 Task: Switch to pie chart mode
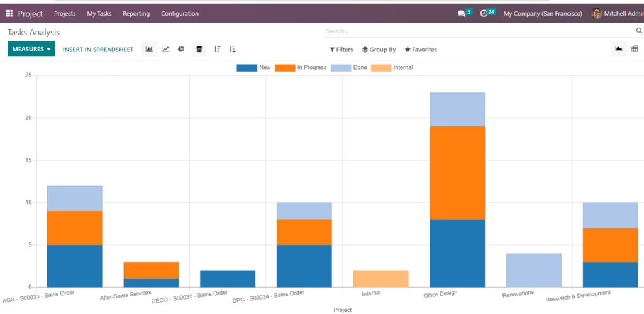[181, 49]
